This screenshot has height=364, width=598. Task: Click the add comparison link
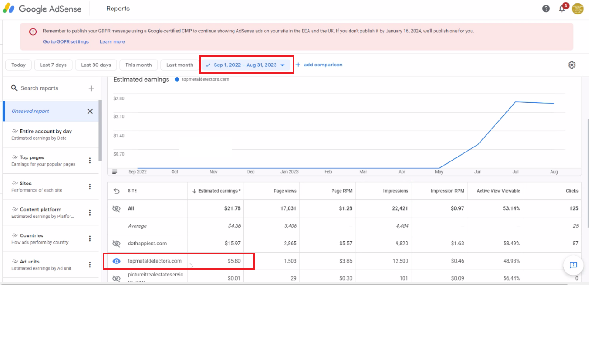319,65
